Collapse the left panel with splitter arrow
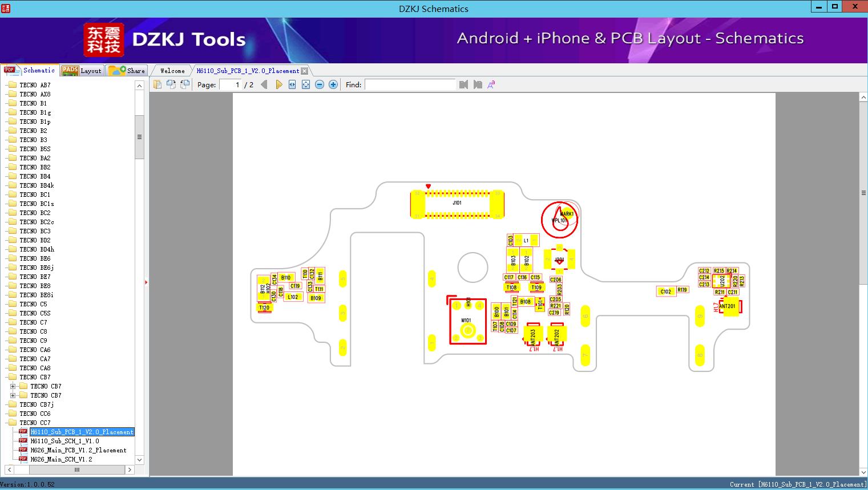This screenshot has width=868, height=490. click(x=146, y=282)
